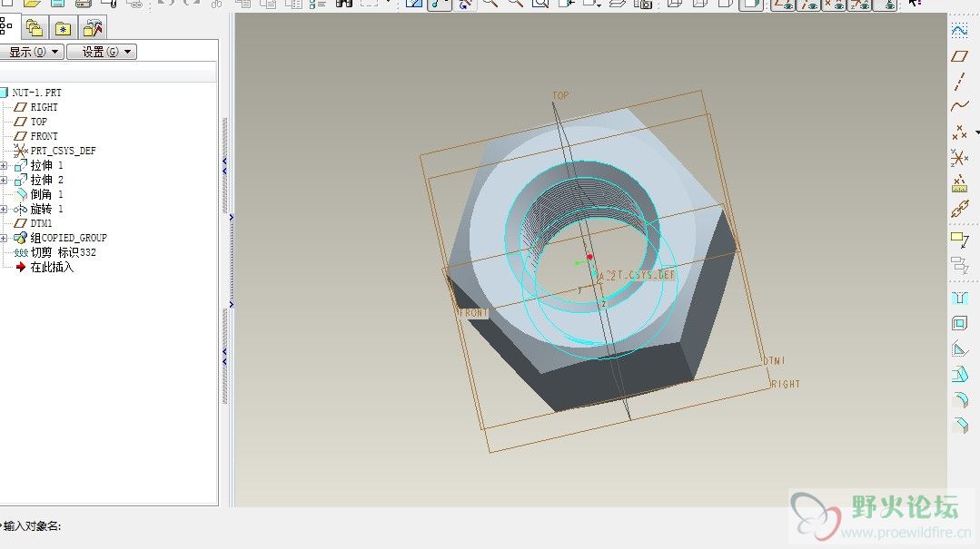Click the RIGHT plane label in 3D view

click(786, 384)
